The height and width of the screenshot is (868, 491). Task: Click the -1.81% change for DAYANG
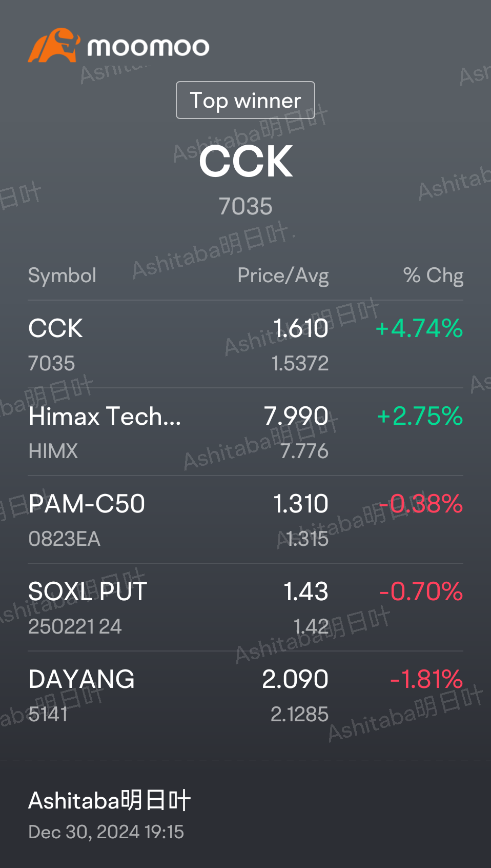point(426,679)
